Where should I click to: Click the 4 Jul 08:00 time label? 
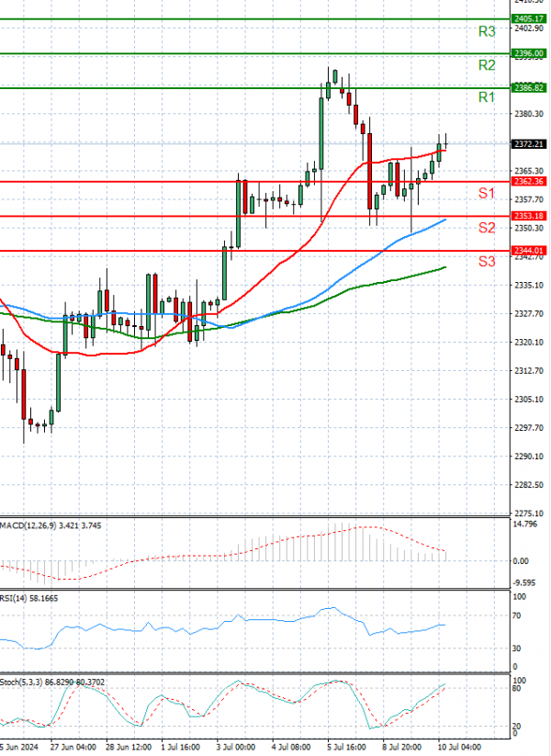tap(291, 748)
